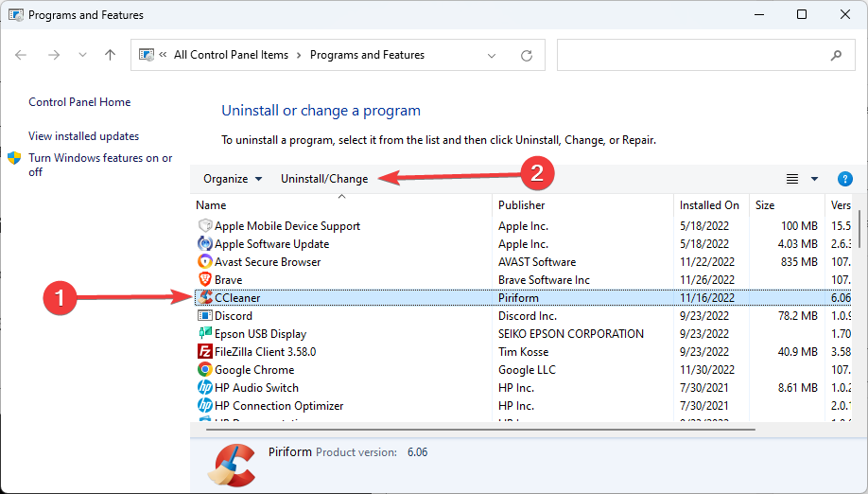The image size is (868, 494).
Task: Sort by the Name column header
Action: [341, 205]
